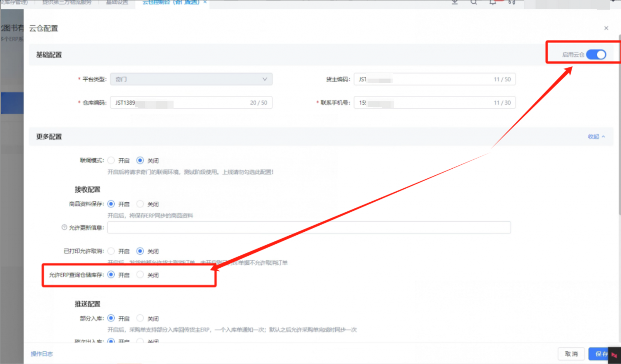Click the hint text 开启后，将保存ERP同步的商品资料
Viewport: 621px width, 364px height.
click(150, 216)
